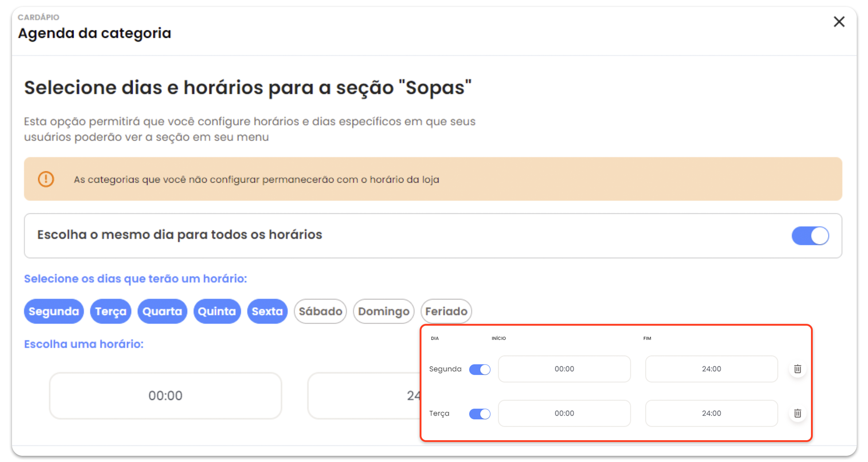Click the large 00:00 start time field

[x=165, y=395]
